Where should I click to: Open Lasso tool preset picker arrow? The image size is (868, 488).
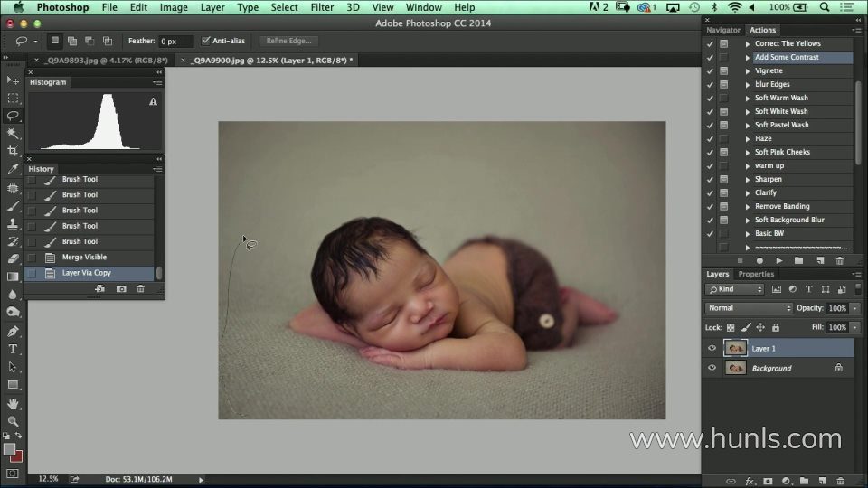coord(35,41)
